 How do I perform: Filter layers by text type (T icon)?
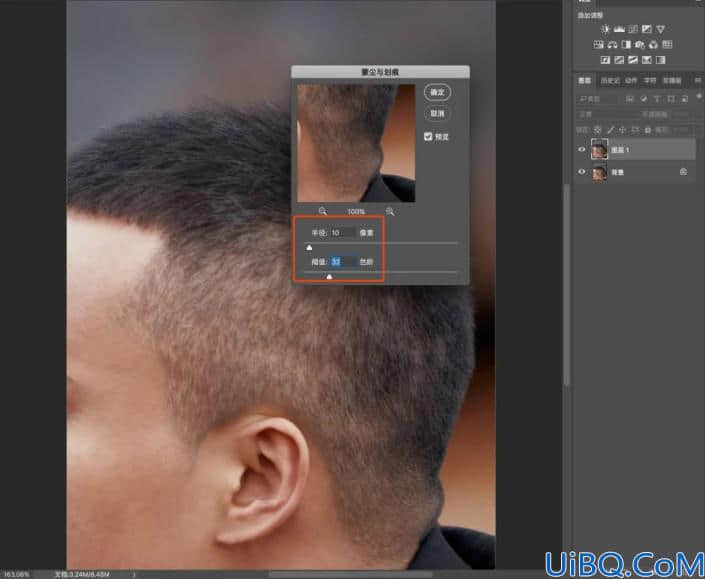pyautogui.click(x=657, y=98)
